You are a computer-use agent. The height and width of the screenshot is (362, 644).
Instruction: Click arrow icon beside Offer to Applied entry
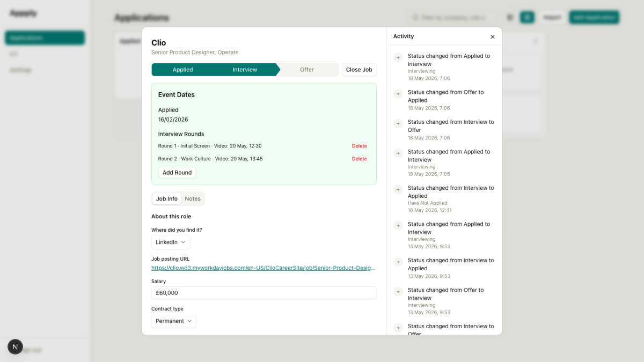click(x=398, y=94)
